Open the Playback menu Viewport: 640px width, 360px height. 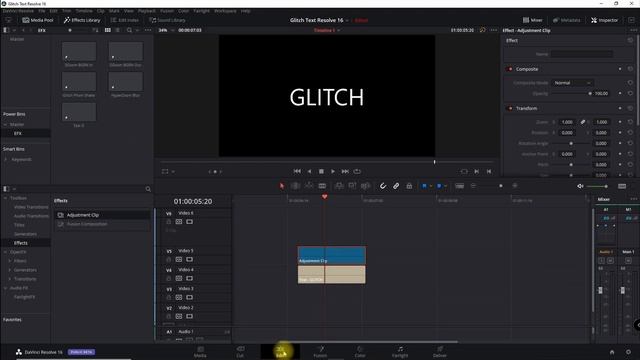point(147,11)
